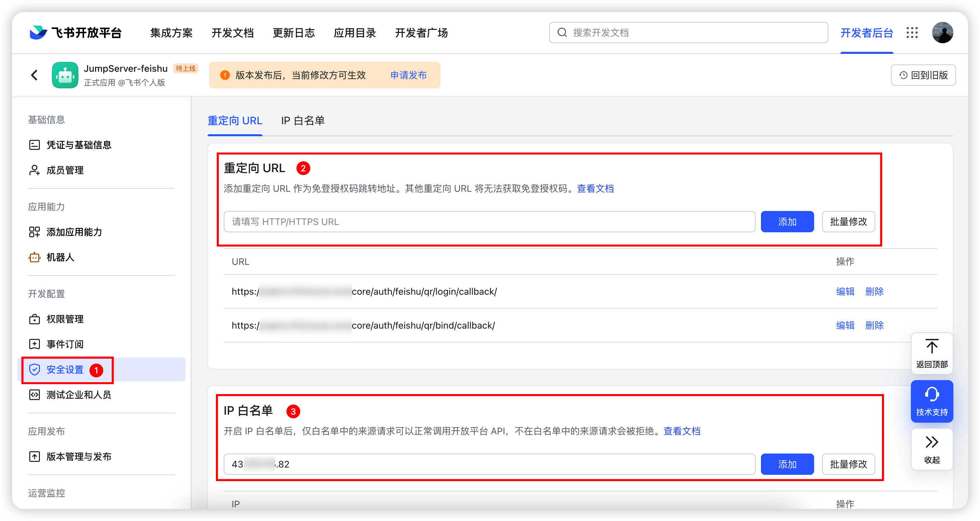Collapse the floating panel with 收起
The height and width of the screenshot is (521, 980).
point(932,449)
